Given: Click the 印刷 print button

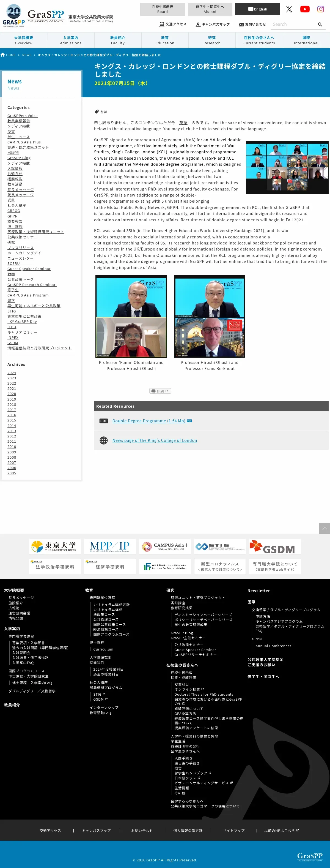Looking at the screenshot, I should [160, 391].
